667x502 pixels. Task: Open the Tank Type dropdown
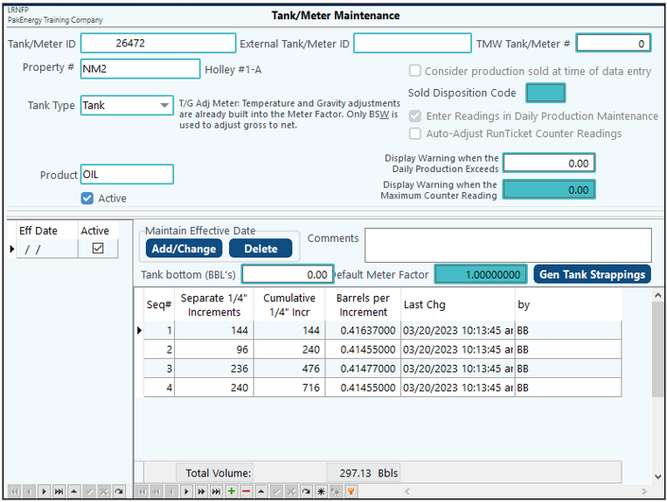pos(164,105)
